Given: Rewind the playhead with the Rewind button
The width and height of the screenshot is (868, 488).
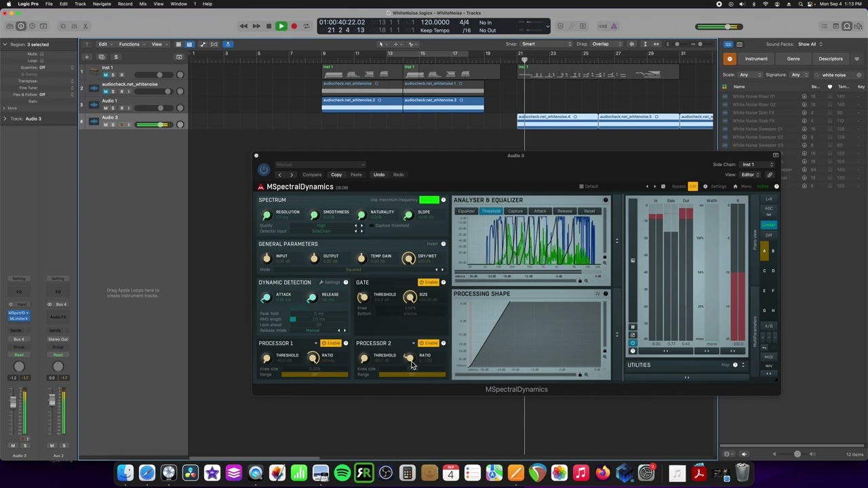Looking at the screenshot, I should tap(243, 26).
